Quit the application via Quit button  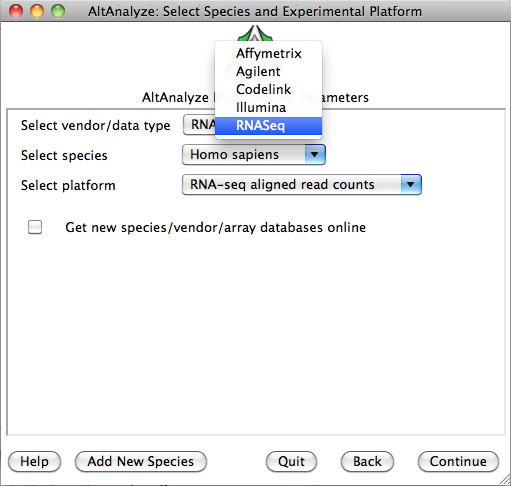tap(291, 462)
